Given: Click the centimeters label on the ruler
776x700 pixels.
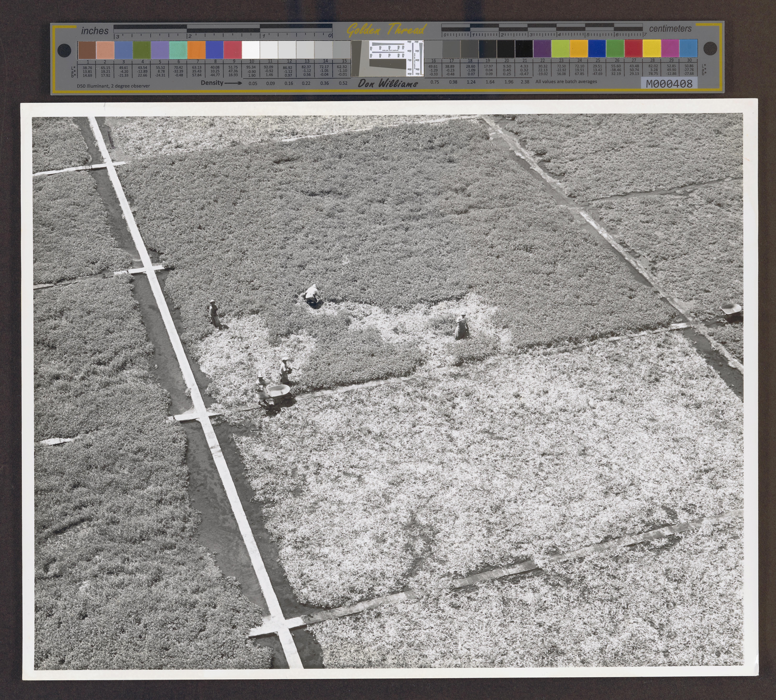Looking at the screenshot, I should click(670, 29).
